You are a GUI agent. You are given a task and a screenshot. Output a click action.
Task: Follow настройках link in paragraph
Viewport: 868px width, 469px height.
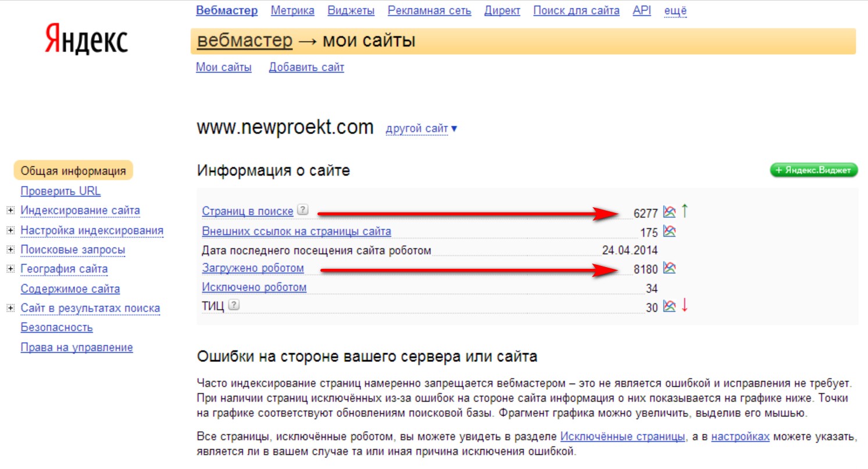741,436
